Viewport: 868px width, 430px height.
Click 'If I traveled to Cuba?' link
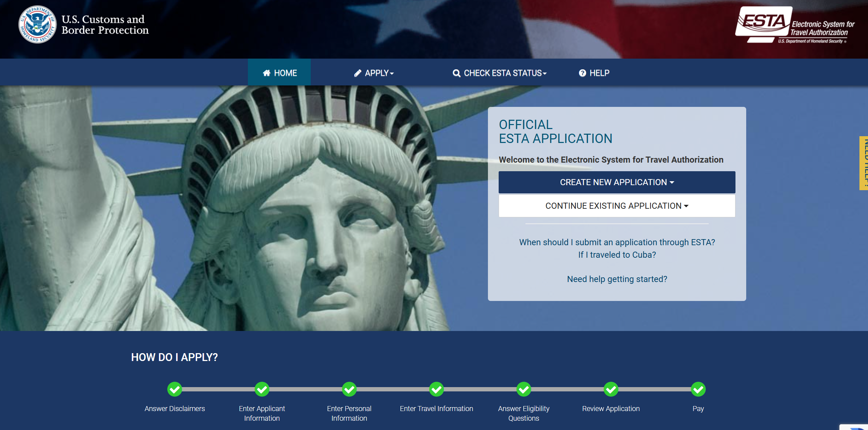coord(617,255)
